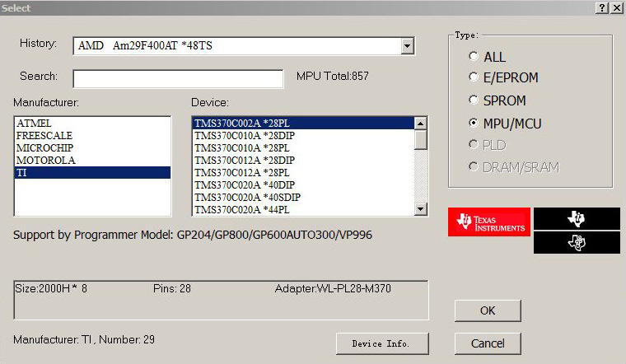Click the Adapter:WL-PL28-M370 text

pyautogui.click(x=333, y=288)
